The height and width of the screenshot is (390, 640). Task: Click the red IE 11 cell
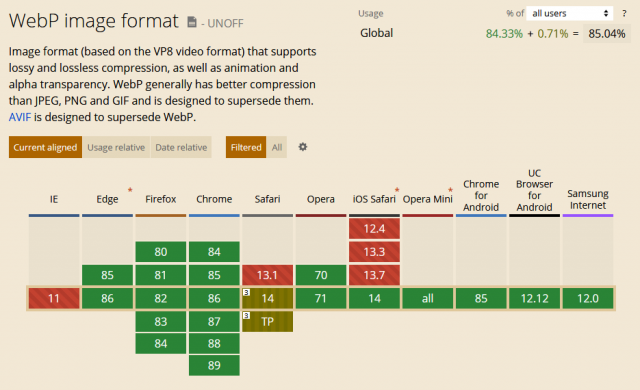tap(54, 298)
